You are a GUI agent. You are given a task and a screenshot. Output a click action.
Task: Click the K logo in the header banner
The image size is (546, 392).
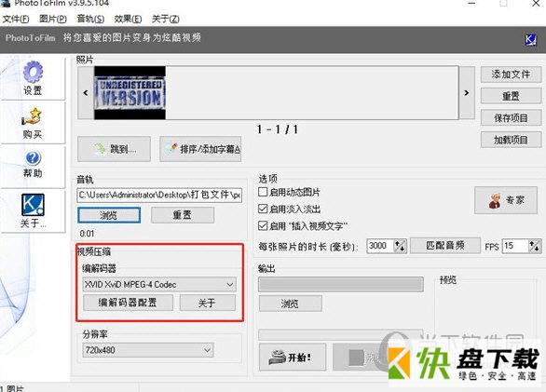pos(531,39)
